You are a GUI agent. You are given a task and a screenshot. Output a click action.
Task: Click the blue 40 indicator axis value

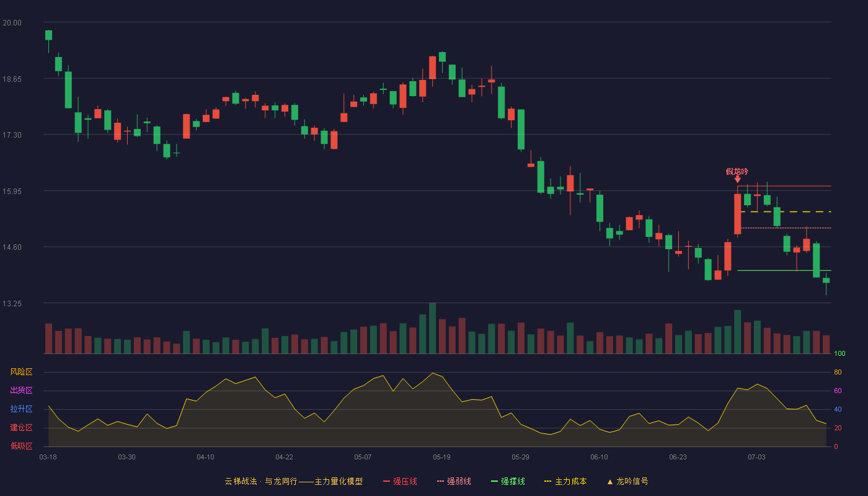[x=838, y=409]
